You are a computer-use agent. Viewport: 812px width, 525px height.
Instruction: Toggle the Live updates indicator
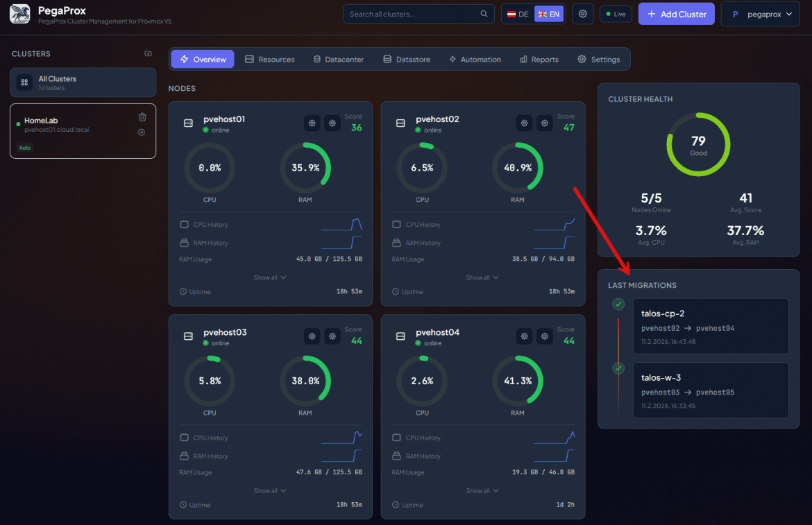616,14
